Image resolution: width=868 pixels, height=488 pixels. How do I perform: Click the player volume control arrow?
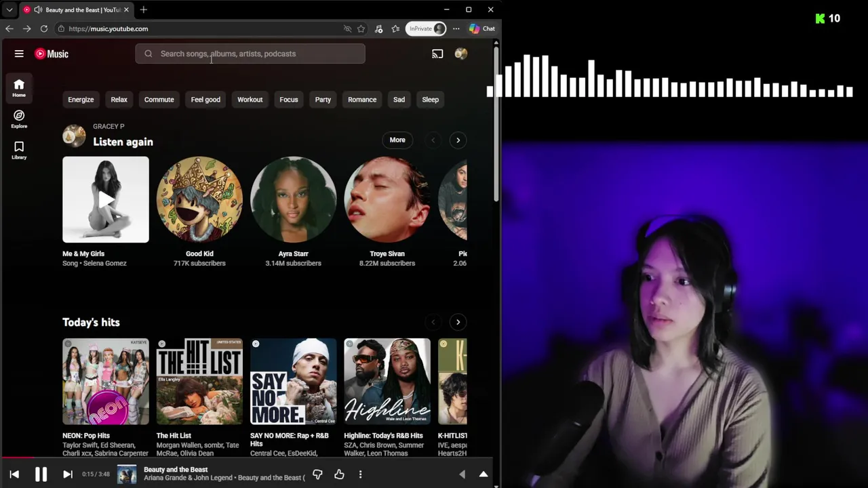pyautogui.click(x=462, y=474)
